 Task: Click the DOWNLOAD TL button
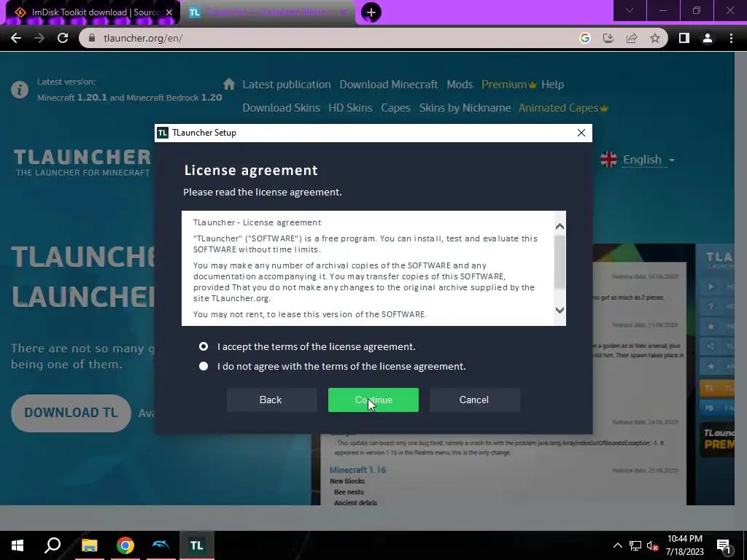tap(71, 413)
